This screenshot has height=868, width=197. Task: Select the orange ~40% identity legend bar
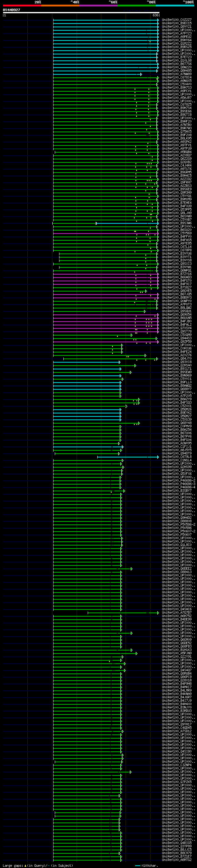[60, 6]
